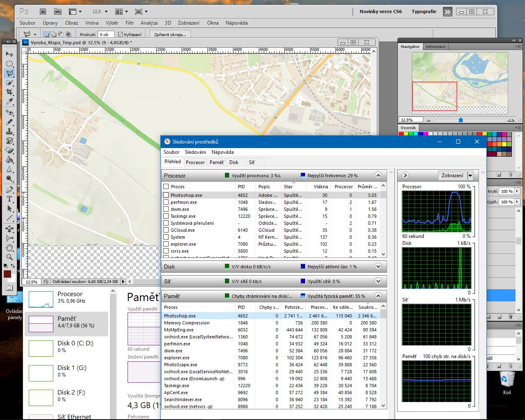Select the Type tool
525x420 pixels.
click(x=9, y=199)
